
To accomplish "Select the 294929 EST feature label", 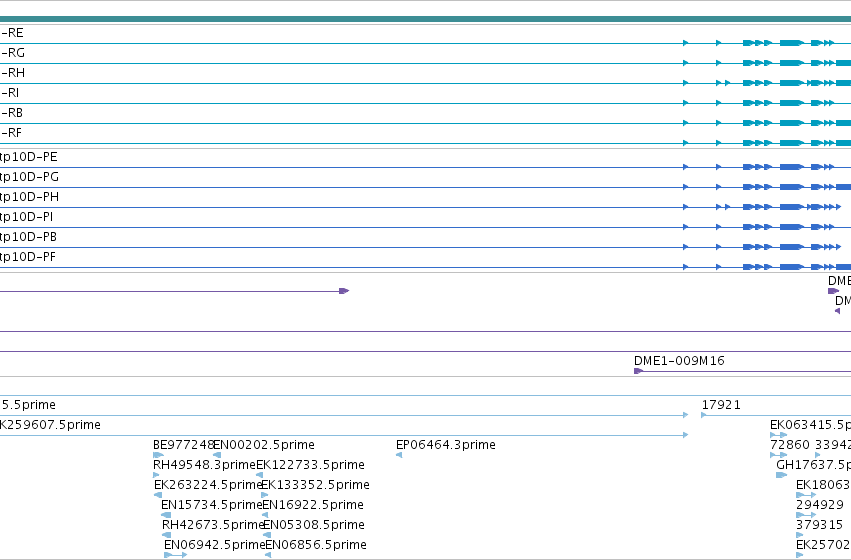I will 820,505.
